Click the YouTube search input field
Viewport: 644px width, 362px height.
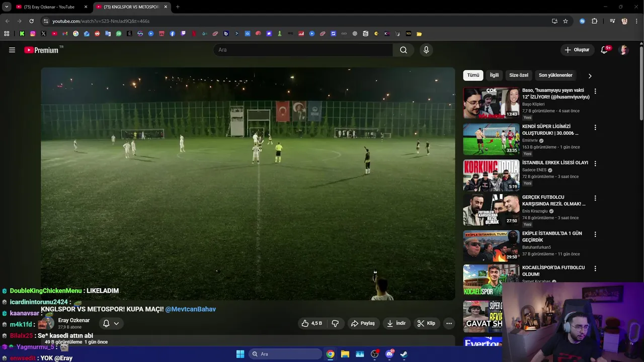point(303,50)
